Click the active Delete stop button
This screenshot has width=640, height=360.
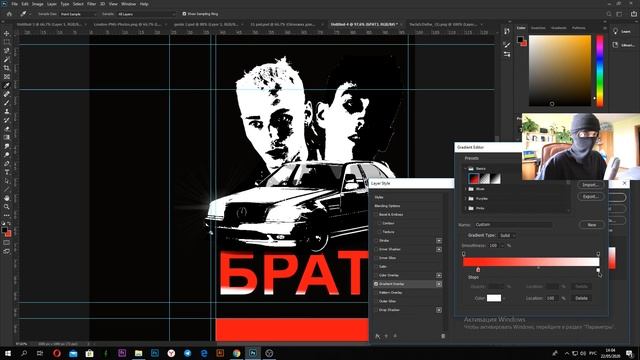click(x=581, y=298)
